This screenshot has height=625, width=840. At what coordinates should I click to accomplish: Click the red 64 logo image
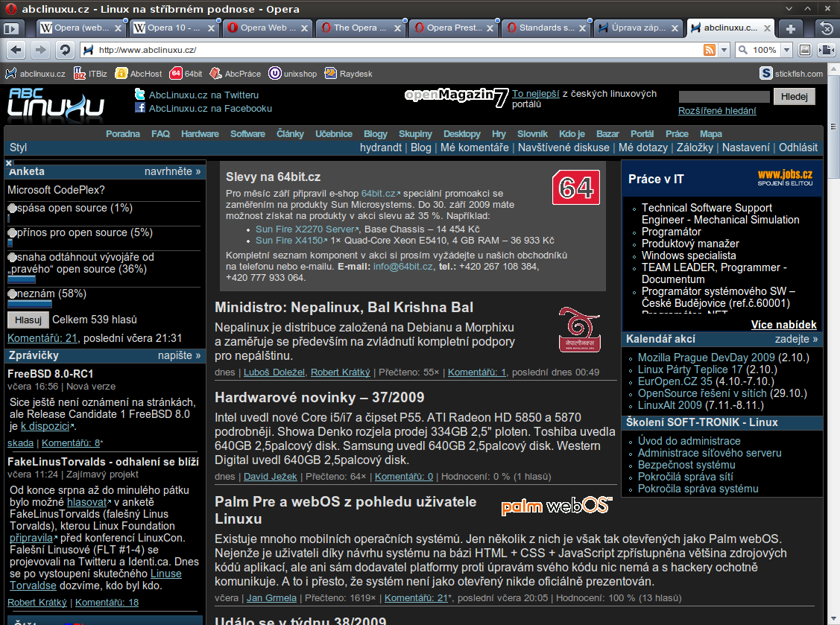pyautogui.click(x=576, y=188)
